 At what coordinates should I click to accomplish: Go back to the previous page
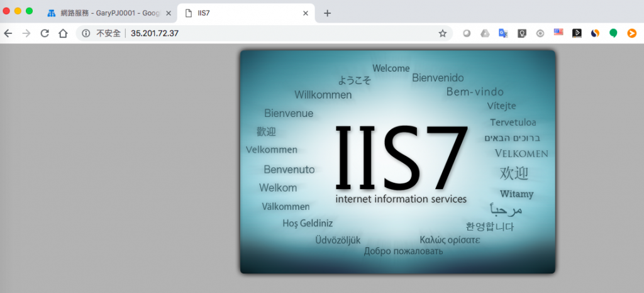(8, 34)
